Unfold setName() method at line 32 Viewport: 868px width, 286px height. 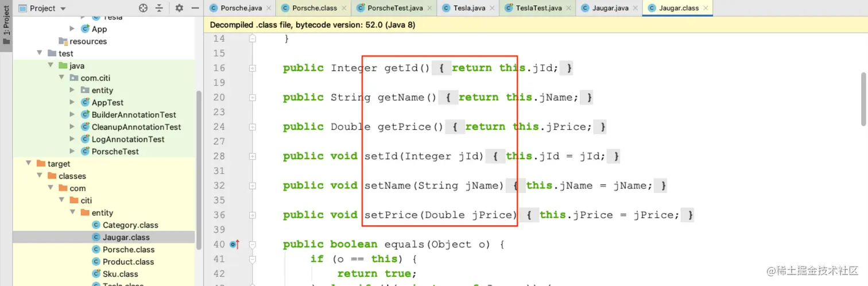click(253, 185)
